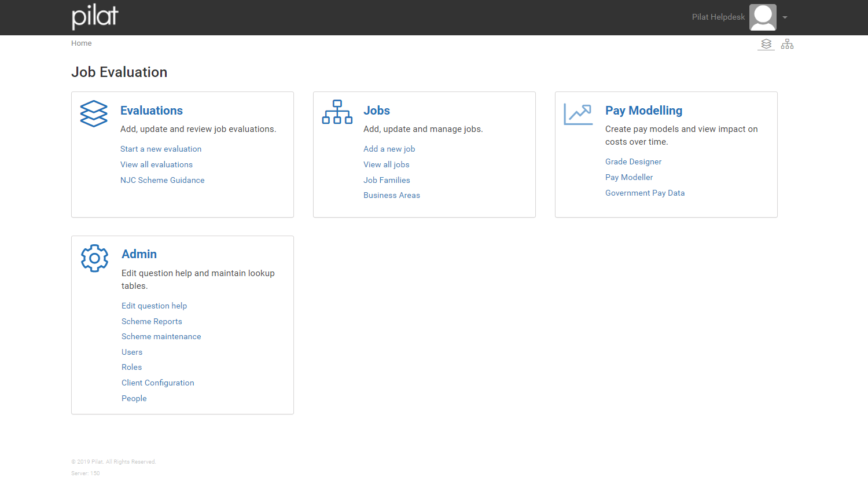The image size is (868, 492).
Task: Go to Home breadcrumb
Action: click(x=82, y=43)
